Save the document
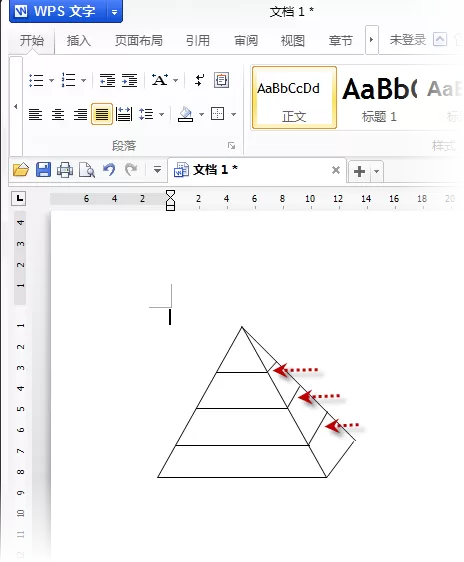This screenshot has height=562, width=464. point(43,169)
